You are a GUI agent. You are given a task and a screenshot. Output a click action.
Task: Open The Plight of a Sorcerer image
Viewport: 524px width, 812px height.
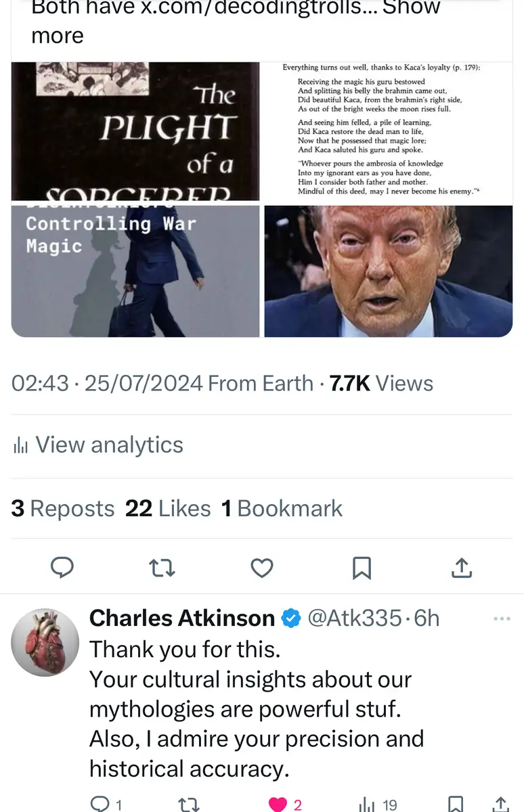135,131
